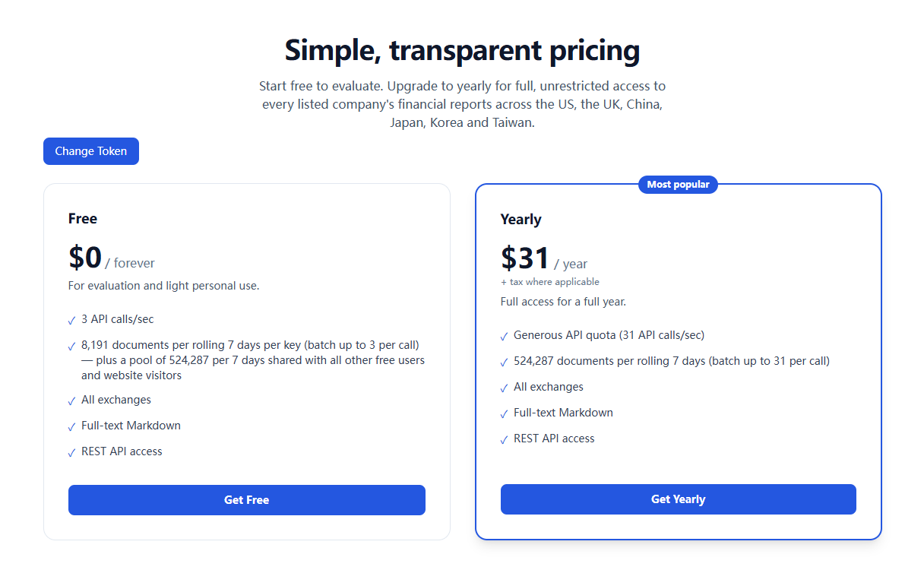Click checkmark beside 524,287 documents Yearly feature

pyautogui.click(x=504, y=363)
